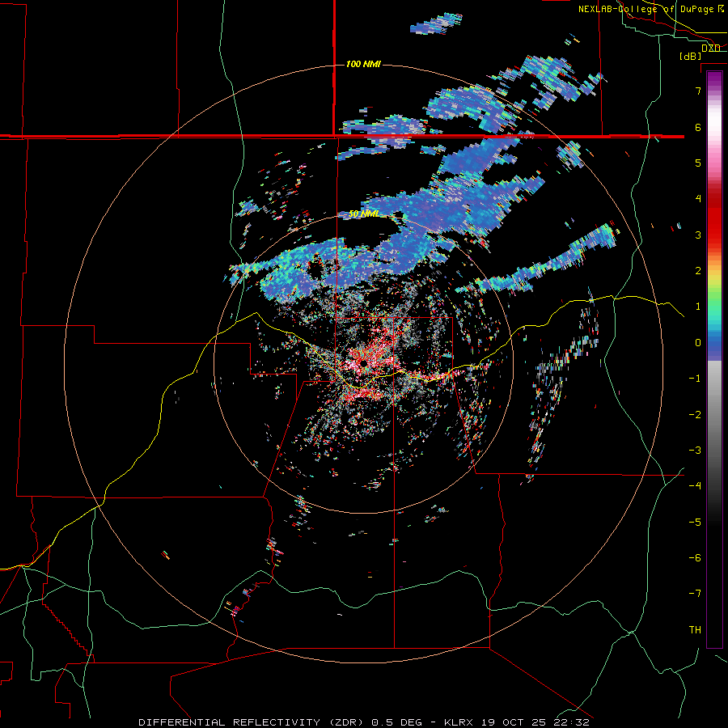
Task: Click the [dB] units label
Action: 691,56
